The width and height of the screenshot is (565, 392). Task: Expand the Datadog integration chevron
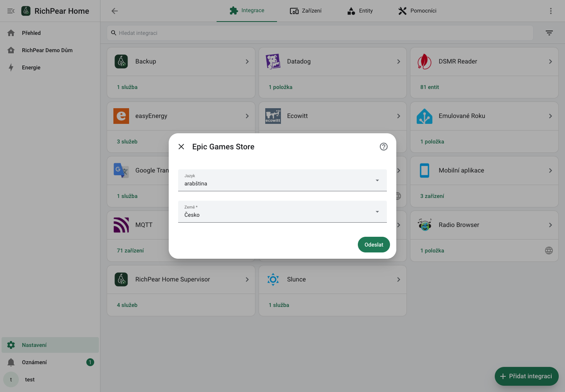tap(399, 62)
